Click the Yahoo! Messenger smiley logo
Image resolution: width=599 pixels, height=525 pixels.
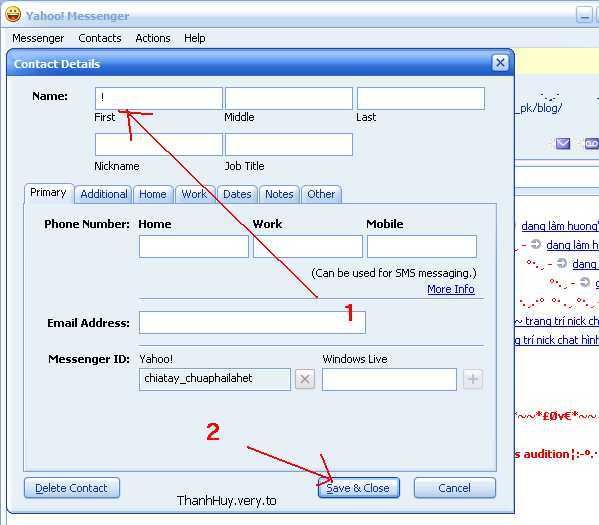(13, 15)
